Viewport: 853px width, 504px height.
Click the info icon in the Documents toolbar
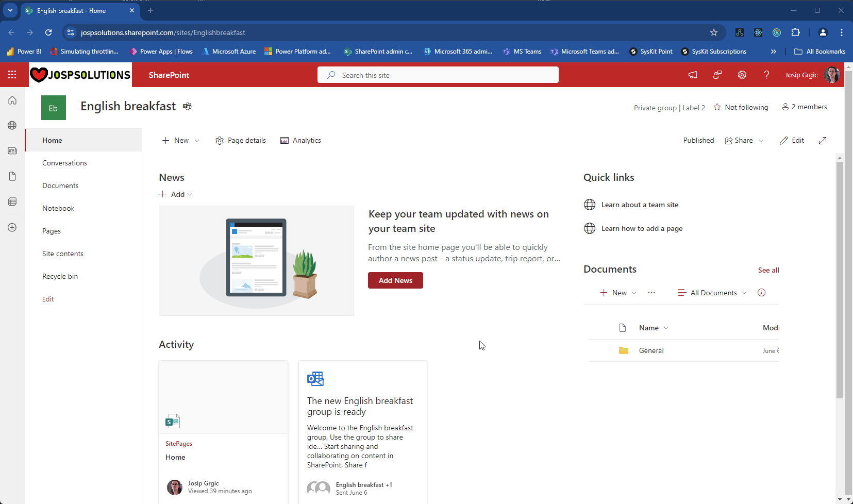coord(761,293)
